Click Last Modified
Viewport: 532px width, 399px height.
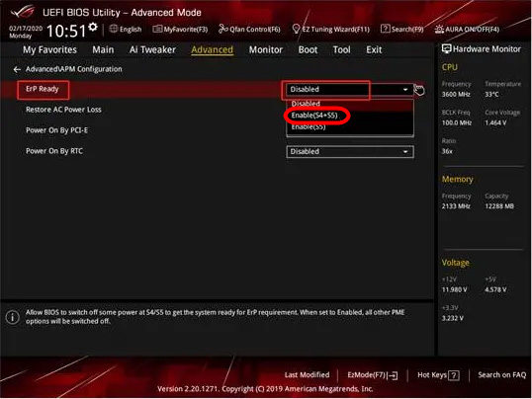[307, 374]
